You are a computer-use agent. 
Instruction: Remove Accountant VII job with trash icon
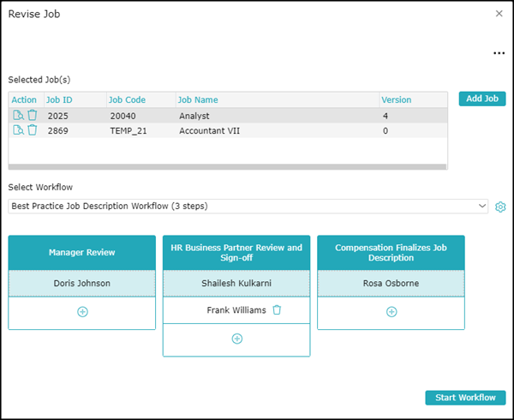(32, 130)
